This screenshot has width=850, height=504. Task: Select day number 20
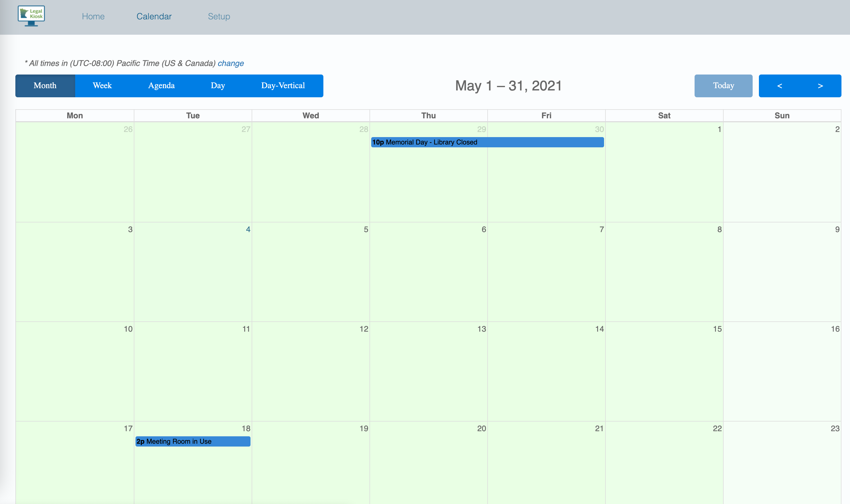coord(482,428)
